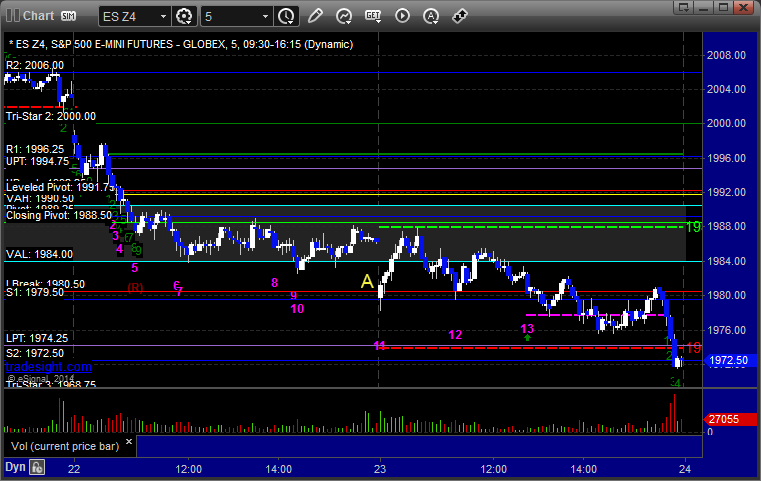Click the pop-out window button in title bar

click(x=684, y=7)
